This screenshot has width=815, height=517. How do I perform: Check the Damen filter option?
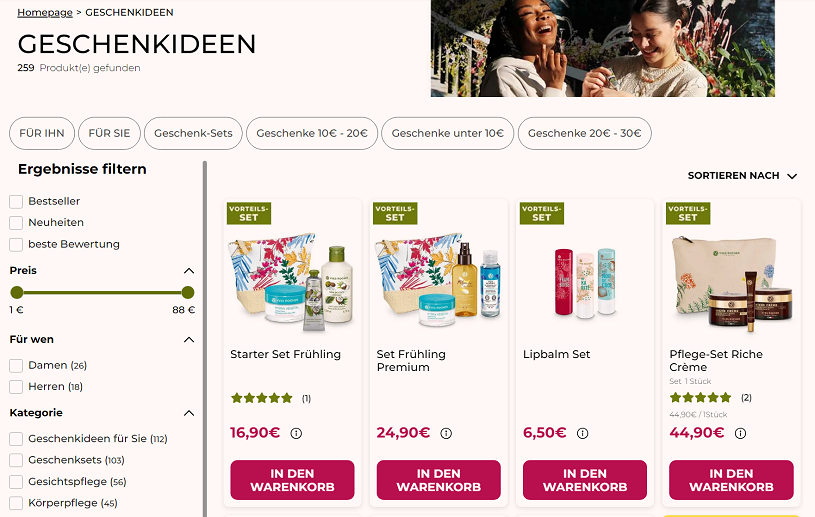click(16, 366)
